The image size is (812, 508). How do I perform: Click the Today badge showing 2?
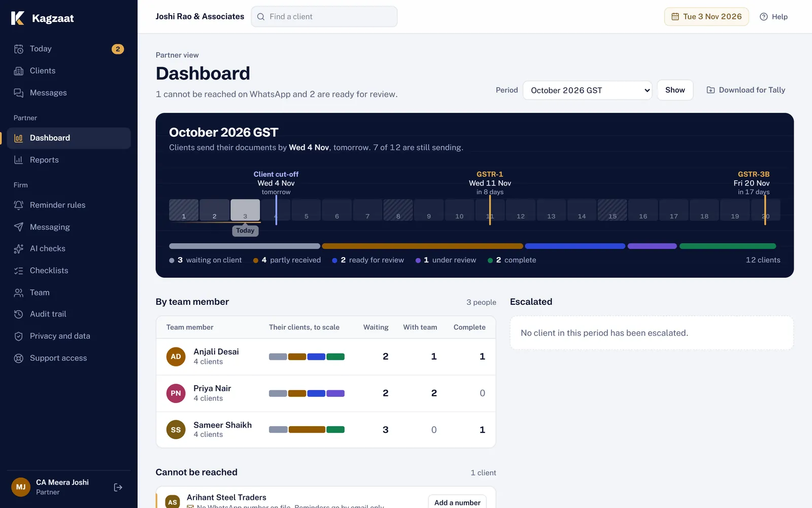tap(118, 49)
